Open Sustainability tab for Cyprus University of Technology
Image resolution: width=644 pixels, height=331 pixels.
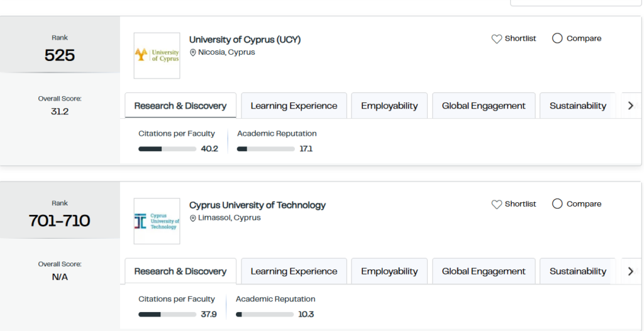(x=577, y=271)
